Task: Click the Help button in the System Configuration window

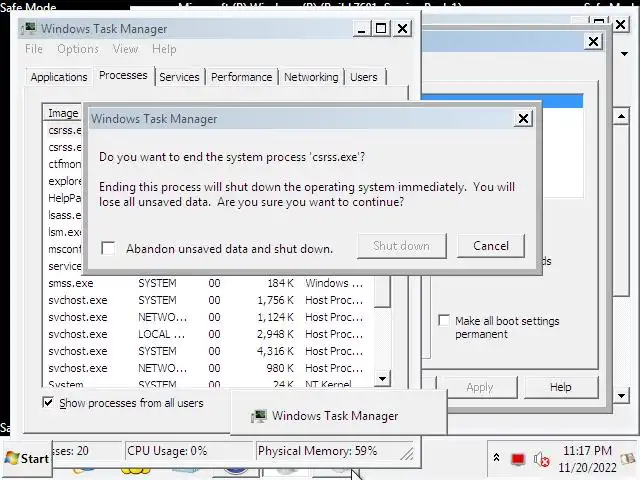Action: [560, 387]
